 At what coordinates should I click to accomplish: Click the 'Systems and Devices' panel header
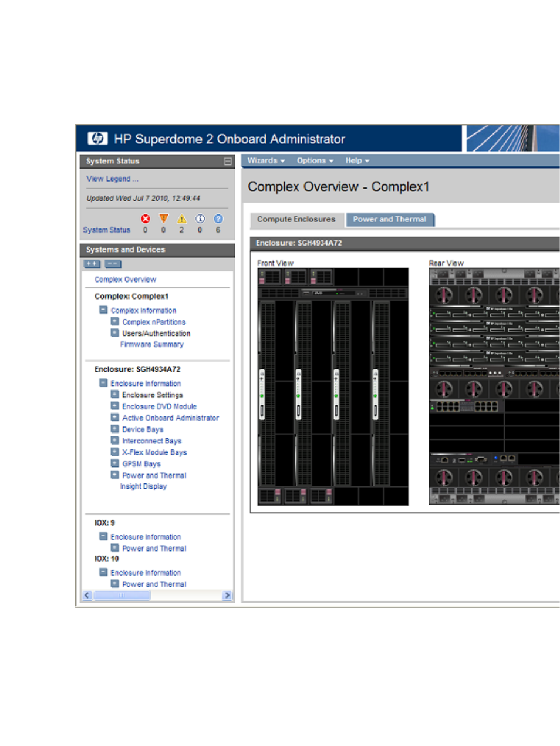157,250
